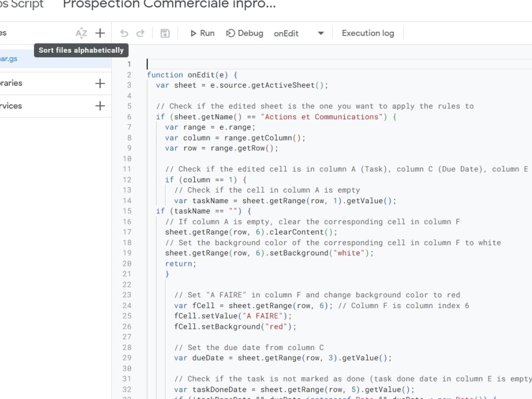Save the project with the disk icon

(x=165, y=33)
